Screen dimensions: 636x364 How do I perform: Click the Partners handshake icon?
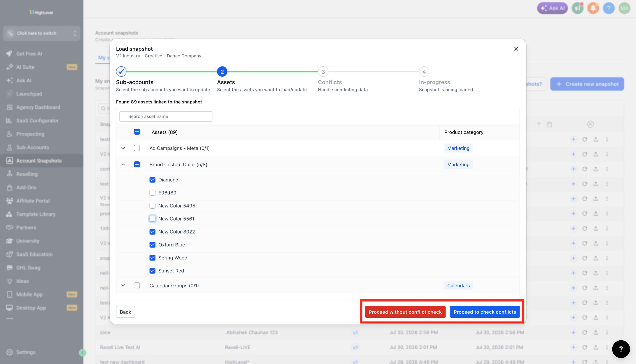point(9,227)
